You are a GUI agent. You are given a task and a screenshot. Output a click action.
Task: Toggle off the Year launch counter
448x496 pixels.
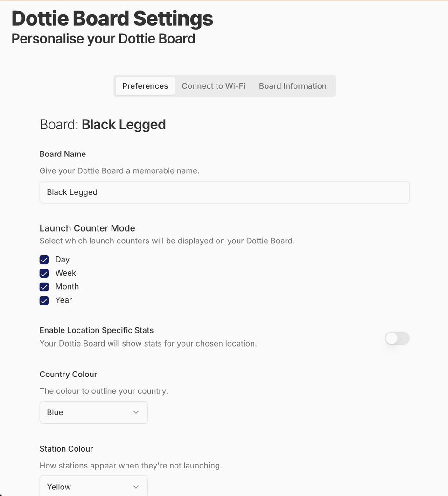click(x=44, y=300)
